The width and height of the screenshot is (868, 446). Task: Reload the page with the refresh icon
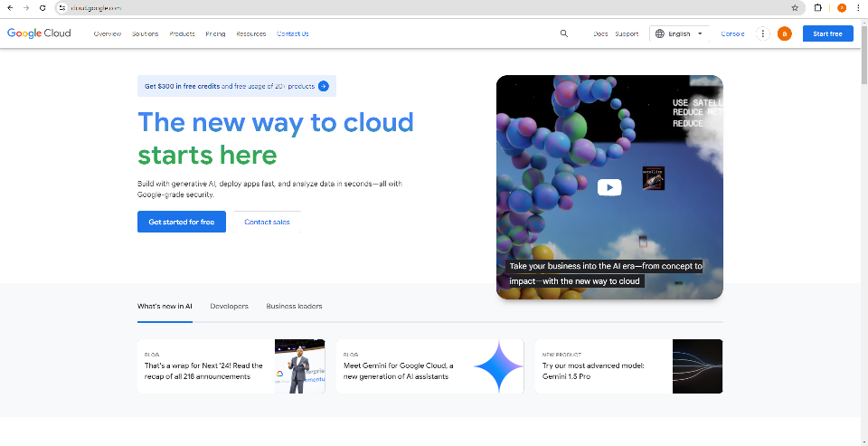(42, 8)
